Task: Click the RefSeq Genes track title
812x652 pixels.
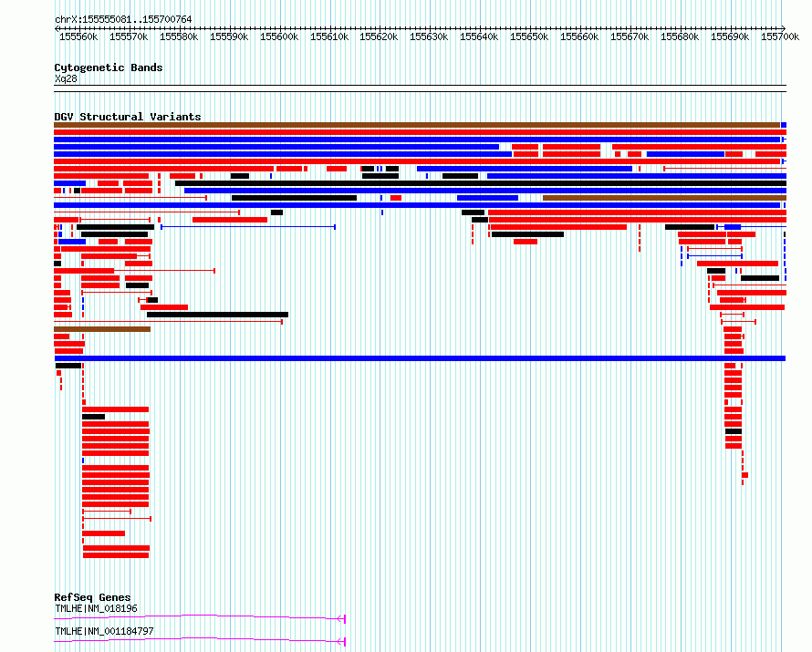Action: pyautogui.click(x=93, y=597)
